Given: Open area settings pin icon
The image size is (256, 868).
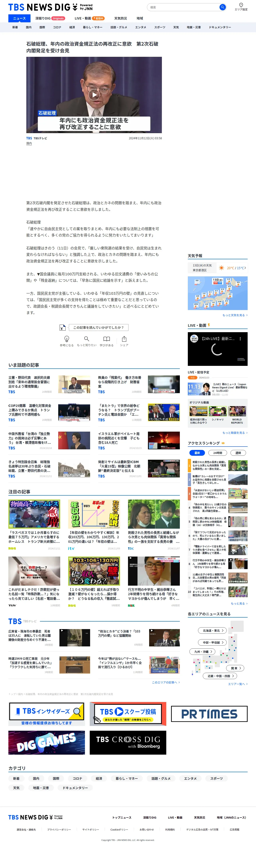Looking at the screenshot, I should pyautogui.click(x=241, y=5).
